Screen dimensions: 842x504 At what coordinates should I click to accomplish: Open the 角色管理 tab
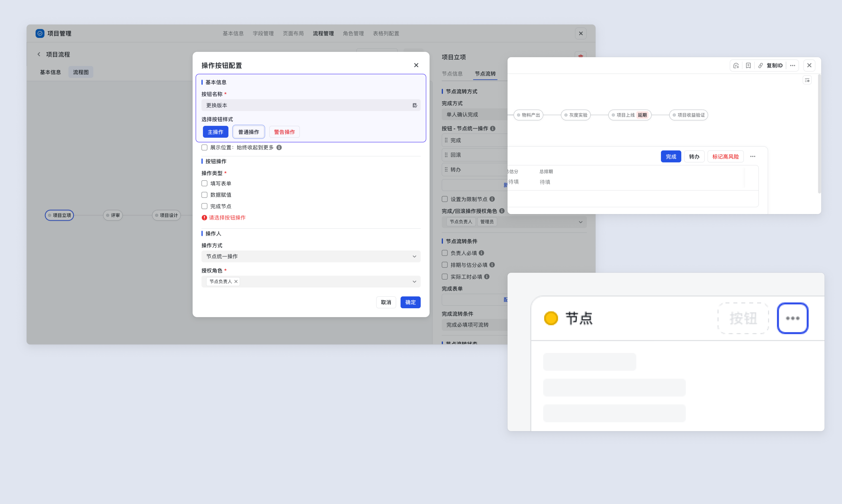pos(353,33)
